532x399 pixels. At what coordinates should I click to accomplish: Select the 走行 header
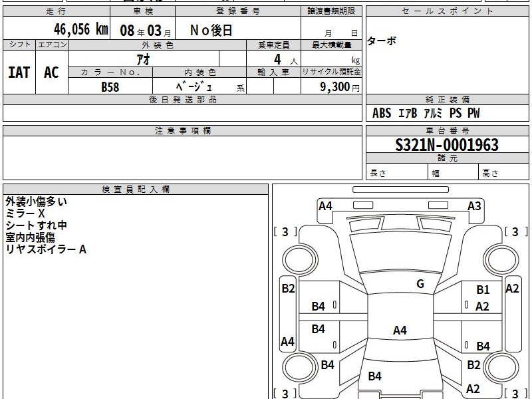pyautogui.click(x=56, y=11)
